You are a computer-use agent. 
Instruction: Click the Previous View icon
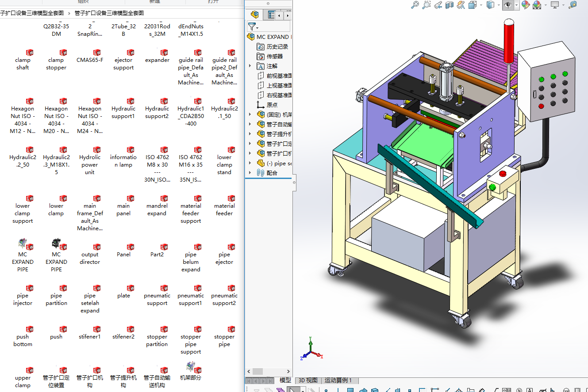[x=438, y=5]
